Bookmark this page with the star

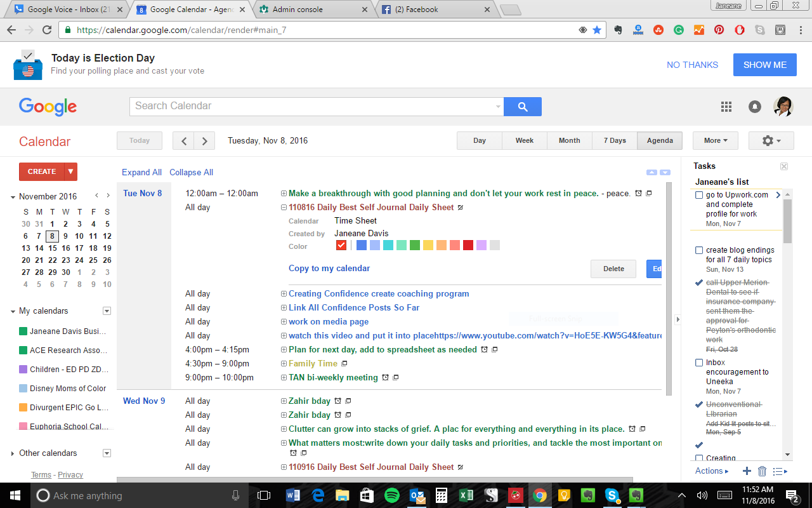click(597, 30)
